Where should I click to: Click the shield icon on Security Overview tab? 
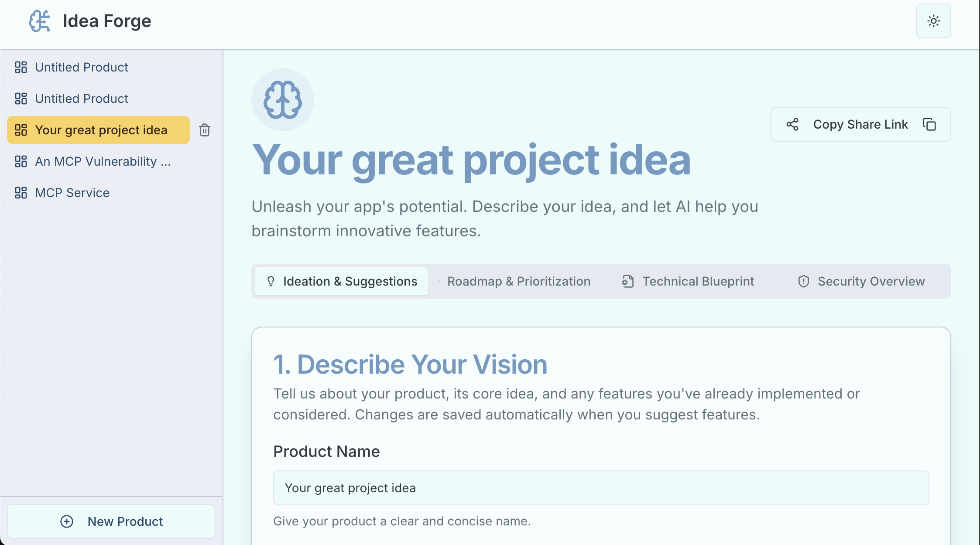click(x=803, y=281)
